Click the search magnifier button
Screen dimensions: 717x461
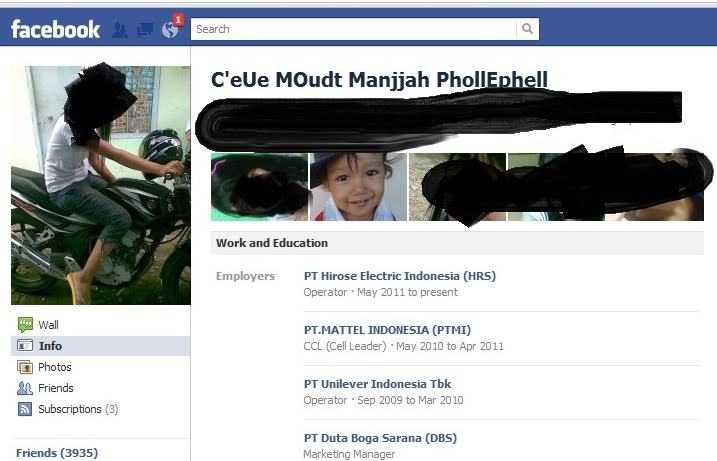click(527, 29)
